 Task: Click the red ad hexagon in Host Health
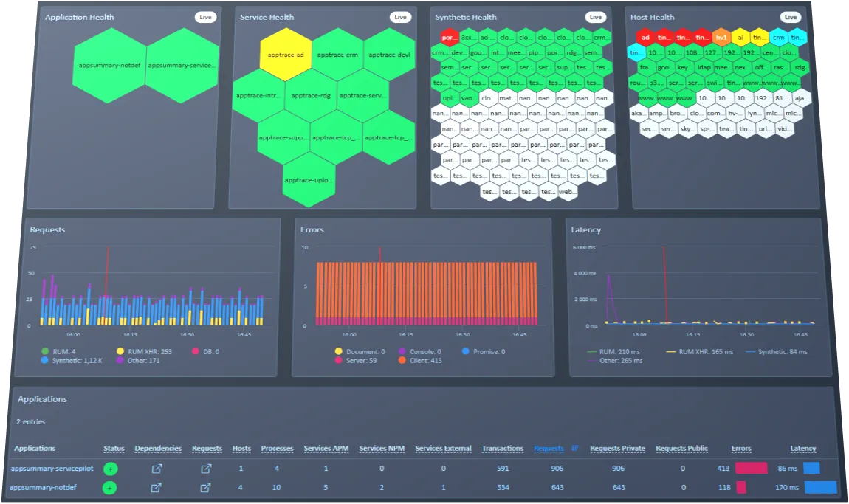point(645,38)
